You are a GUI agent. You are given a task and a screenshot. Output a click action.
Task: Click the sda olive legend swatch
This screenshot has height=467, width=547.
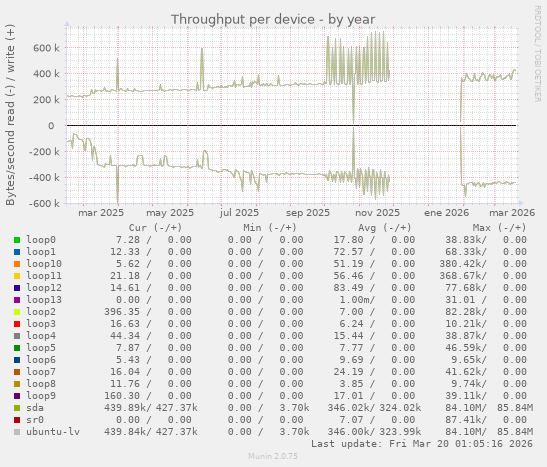point(17,408)
